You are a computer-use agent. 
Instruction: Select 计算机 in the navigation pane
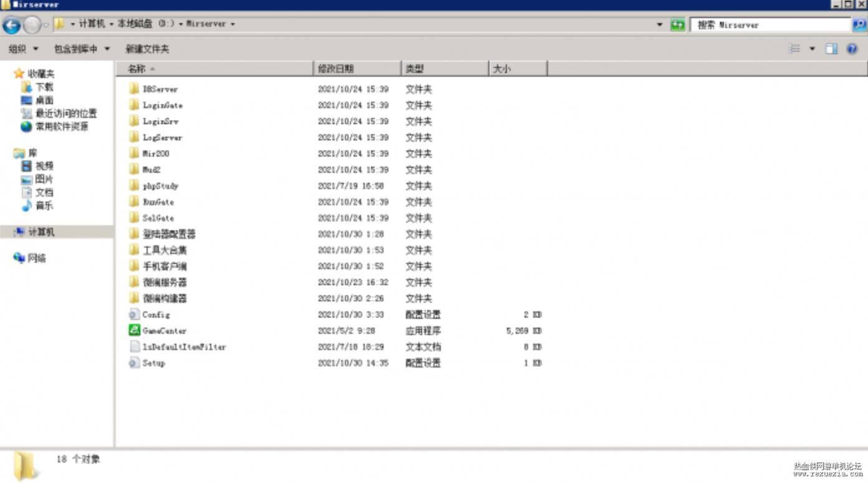pos(41,232)
